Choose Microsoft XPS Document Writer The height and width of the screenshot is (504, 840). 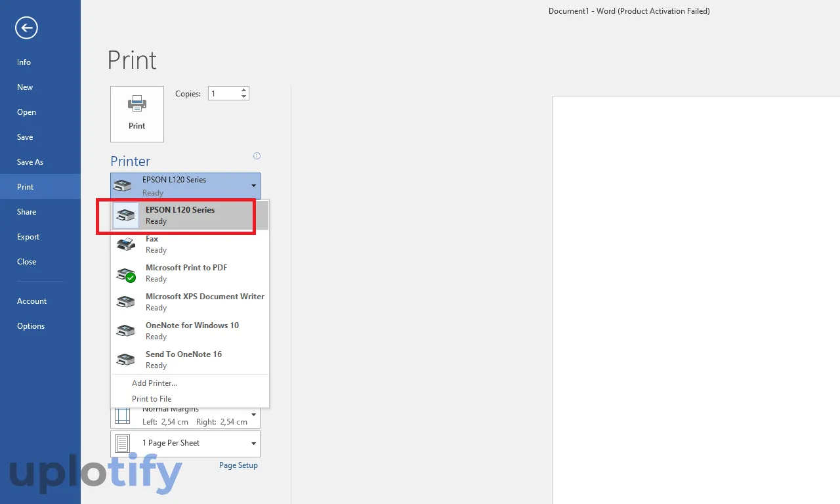pyautogui.click(x=190, y=302)
